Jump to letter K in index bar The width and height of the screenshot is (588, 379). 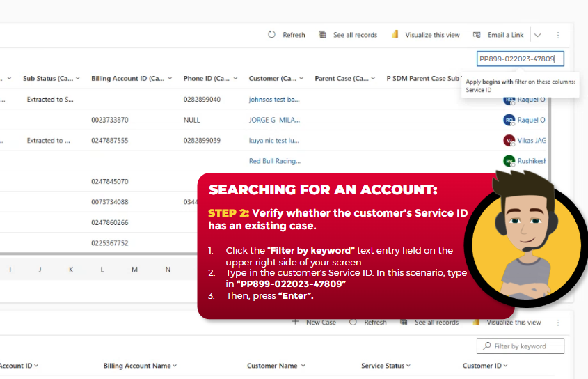click(x=71, y=270)
